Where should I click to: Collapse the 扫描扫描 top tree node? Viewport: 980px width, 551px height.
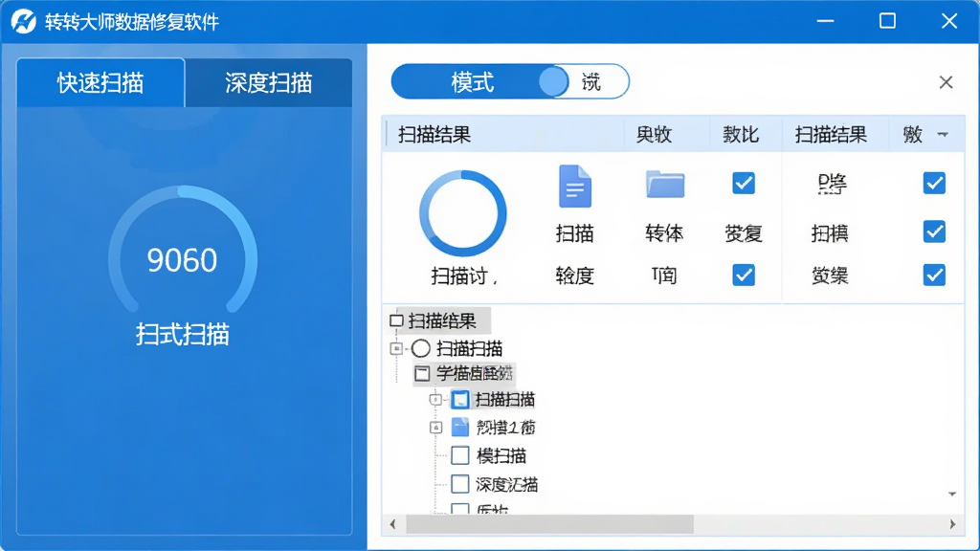click(x=396, y=348)
